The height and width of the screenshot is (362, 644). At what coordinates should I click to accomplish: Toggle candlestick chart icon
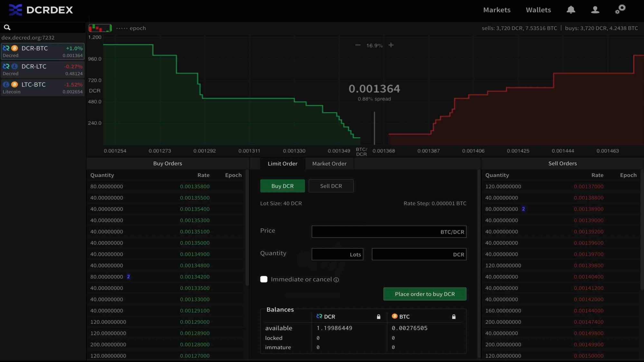click(x=100, y=28)
